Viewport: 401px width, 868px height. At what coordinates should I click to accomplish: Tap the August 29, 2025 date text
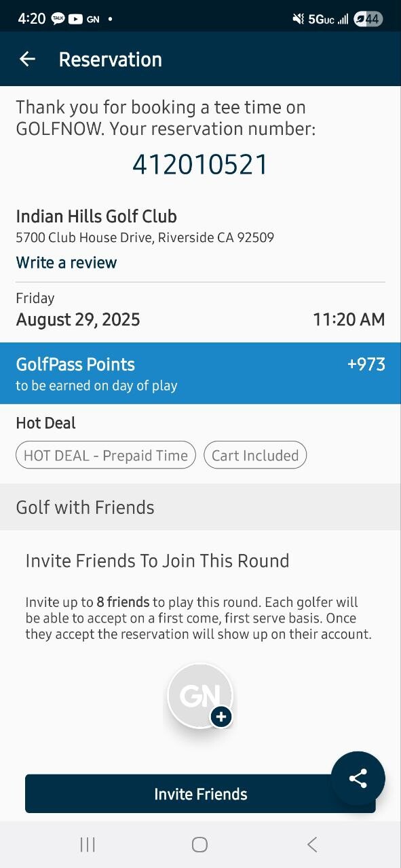tap(78, 319)
